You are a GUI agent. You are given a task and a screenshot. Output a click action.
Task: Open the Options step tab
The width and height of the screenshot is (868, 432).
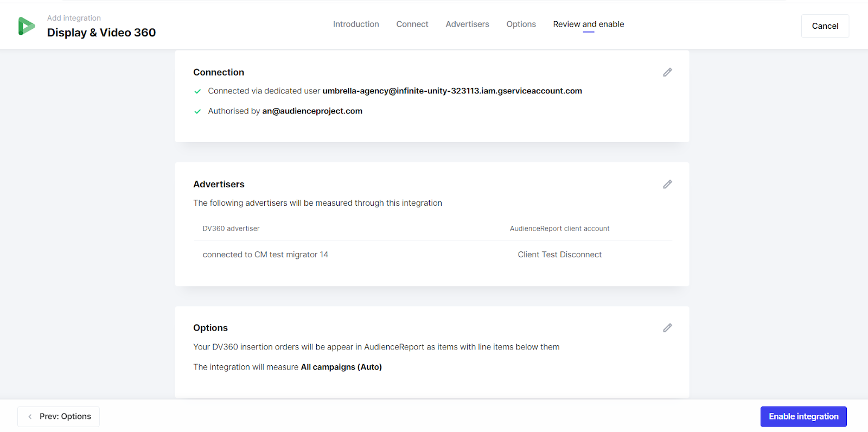coord(521,24)
